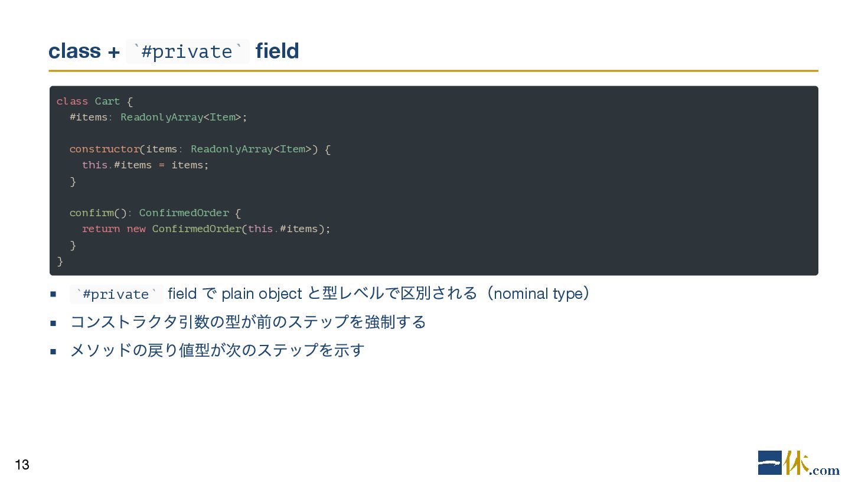This screenshot has height=489, width=868.
Task: Click the second bullet square marker
Action: point(53,322)
